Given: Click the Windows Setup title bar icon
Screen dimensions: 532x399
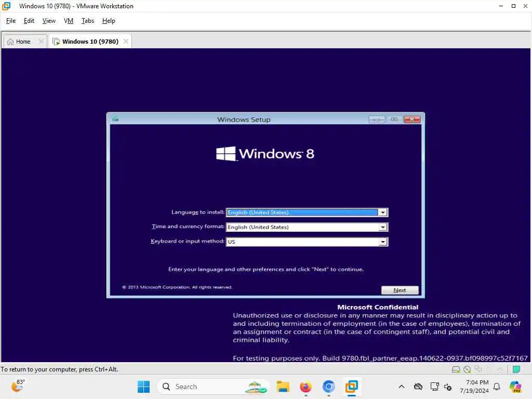Looking at the screenshot, I should 115,119.
